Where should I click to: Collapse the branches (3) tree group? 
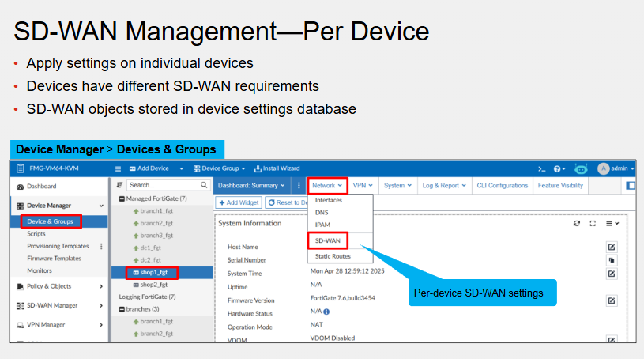pos(122,309)
